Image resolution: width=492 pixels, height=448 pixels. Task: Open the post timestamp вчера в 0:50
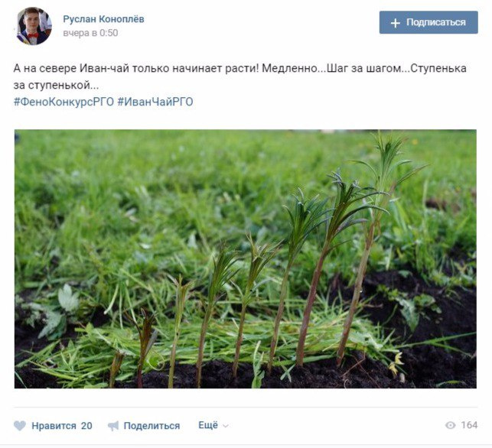pos(90,33)
